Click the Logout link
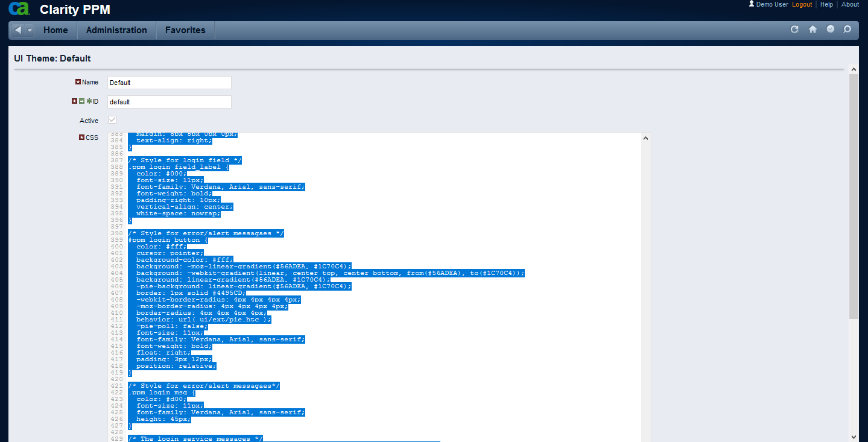This screenshot has width=868, height=442. tap(802, 4)
